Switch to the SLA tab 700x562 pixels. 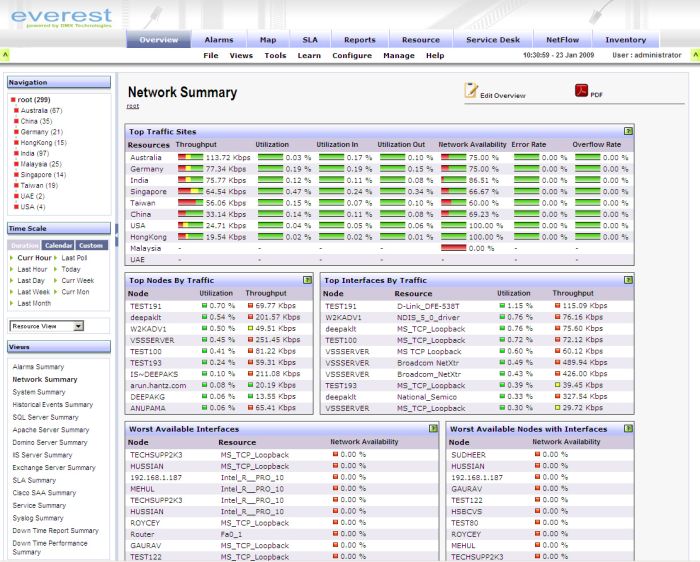(310, 39)
